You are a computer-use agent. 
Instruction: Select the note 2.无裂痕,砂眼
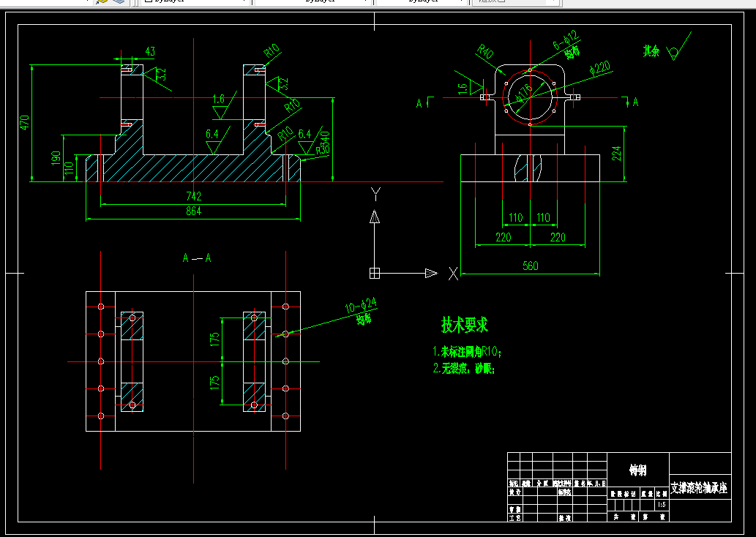click(464, 369)
